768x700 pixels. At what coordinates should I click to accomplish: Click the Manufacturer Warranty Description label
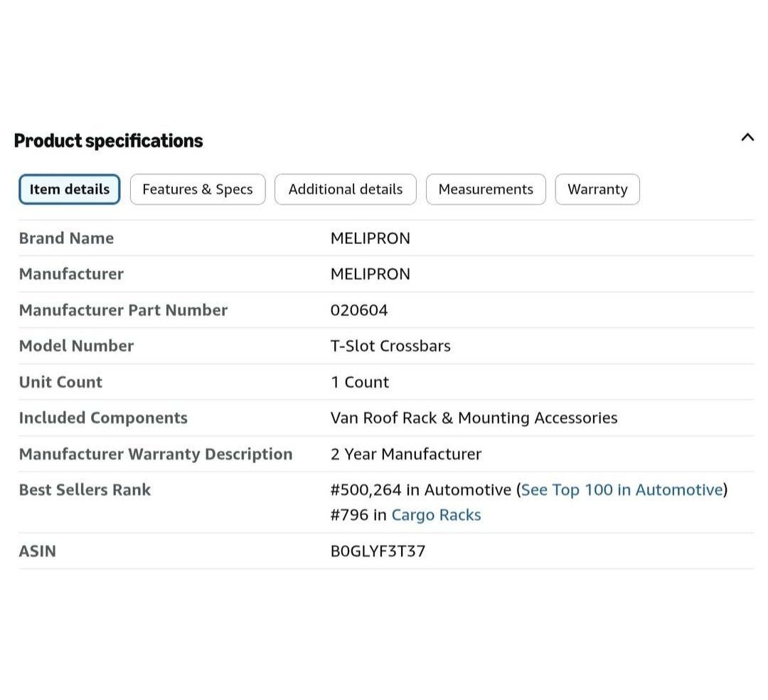[156, 454]
